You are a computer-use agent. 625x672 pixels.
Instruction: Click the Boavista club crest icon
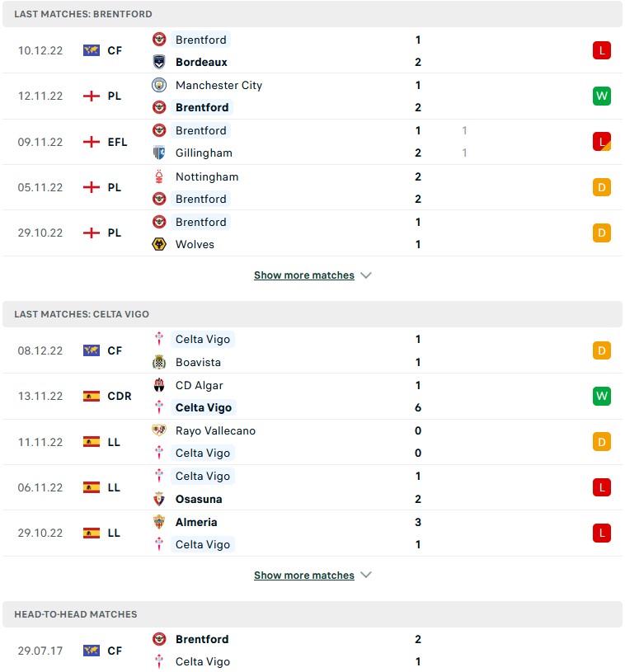pos(159,362)
